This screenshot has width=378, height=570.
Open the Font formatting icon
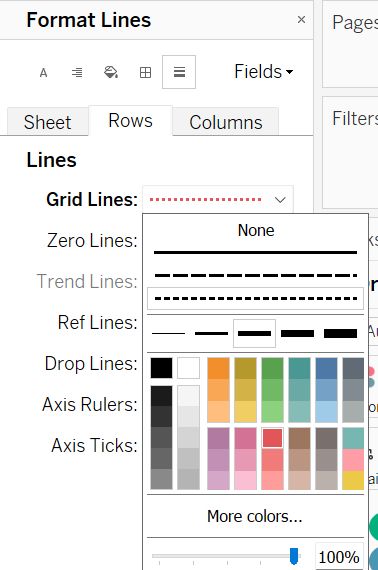(x=43, y=72)
